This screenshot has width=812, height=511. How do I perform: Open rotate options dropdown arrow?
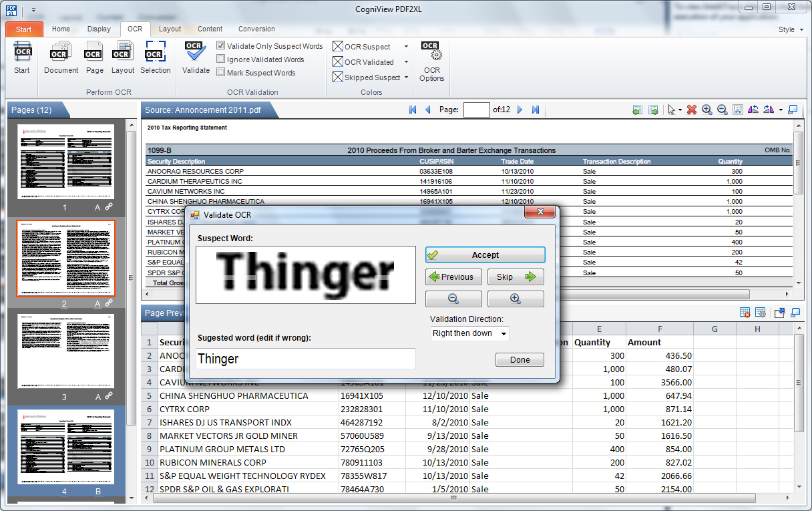pos(780,110)
